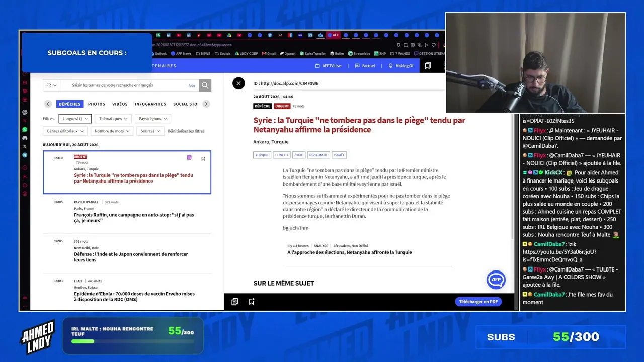Open Telegram in the browser sidebar
This screenshot has height=362, width=644.
(x=25, y=155)
